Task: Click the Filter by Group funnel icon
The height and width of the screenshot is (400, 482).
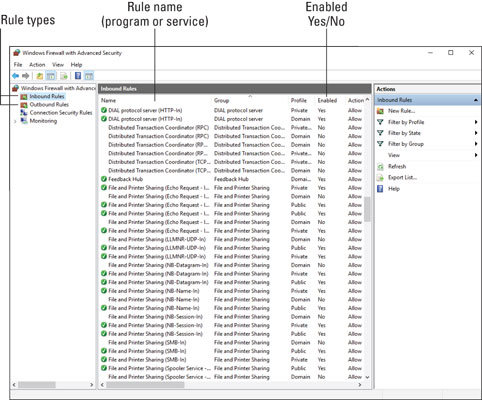Action: pyautogui.click(x=380, y=144)
